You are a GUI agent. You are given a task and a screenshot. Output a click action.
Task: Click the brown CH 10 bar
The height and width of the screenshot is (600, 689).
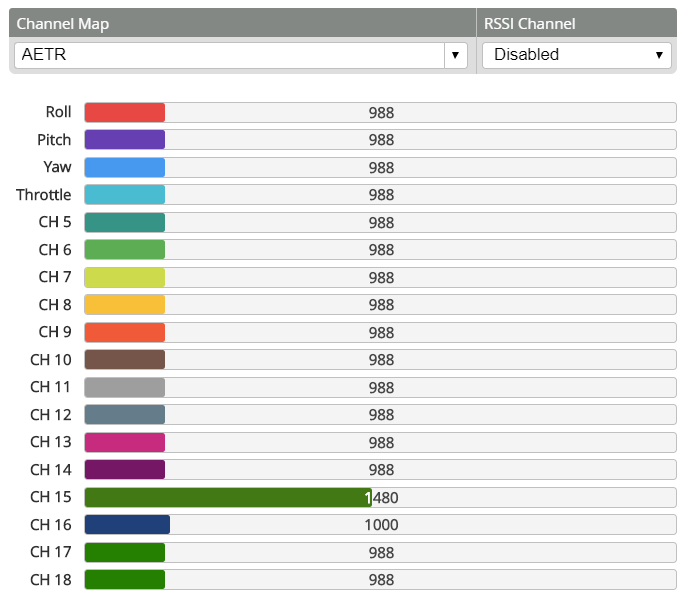[125, 360]
